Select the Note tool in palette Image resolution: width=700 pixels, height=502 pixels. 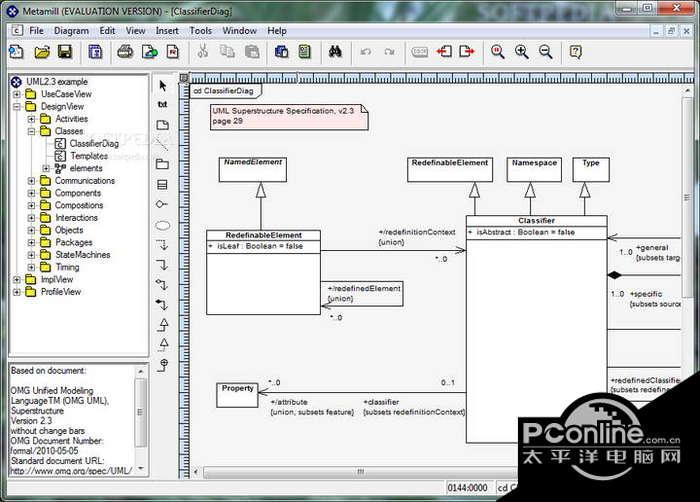[162, 125]
